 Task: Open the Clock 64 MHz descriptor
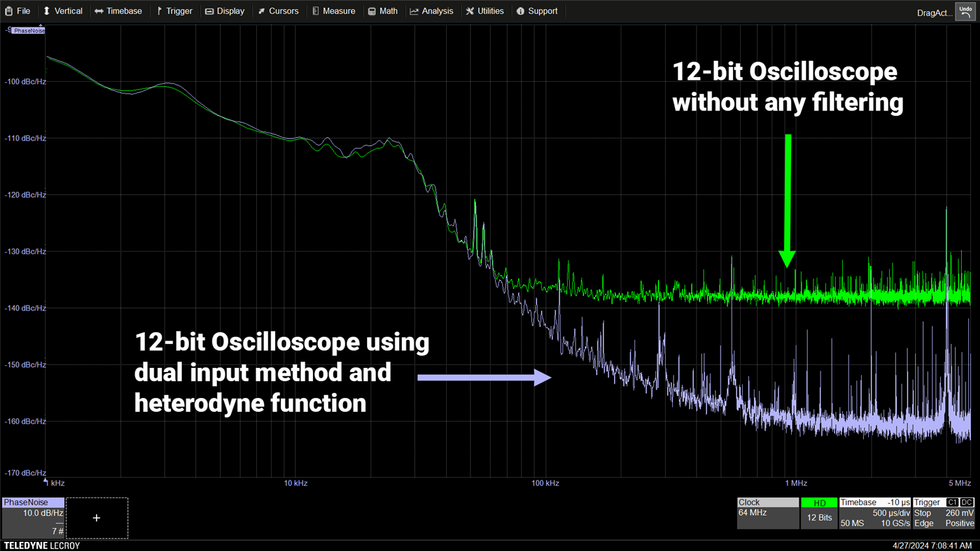(767, 513)
